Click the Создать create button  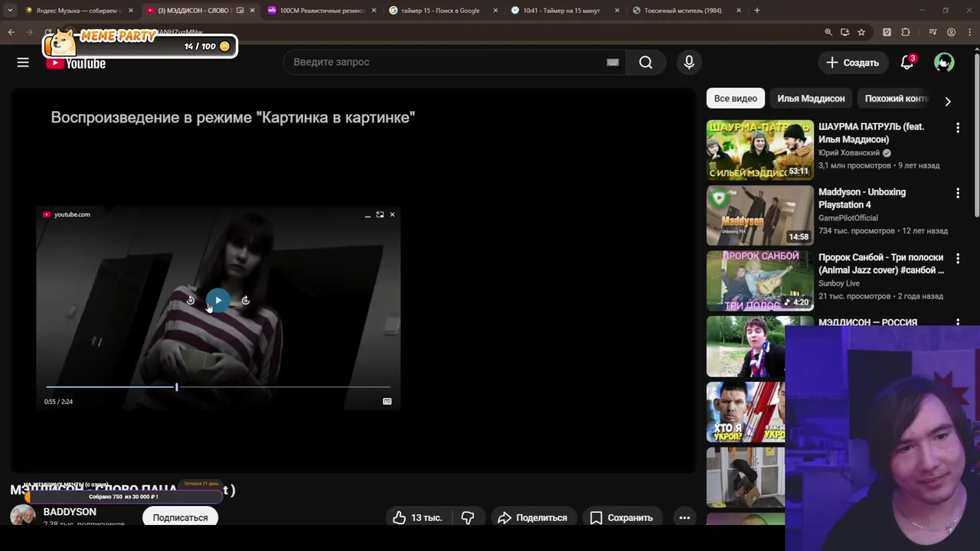tap(852, 62)
